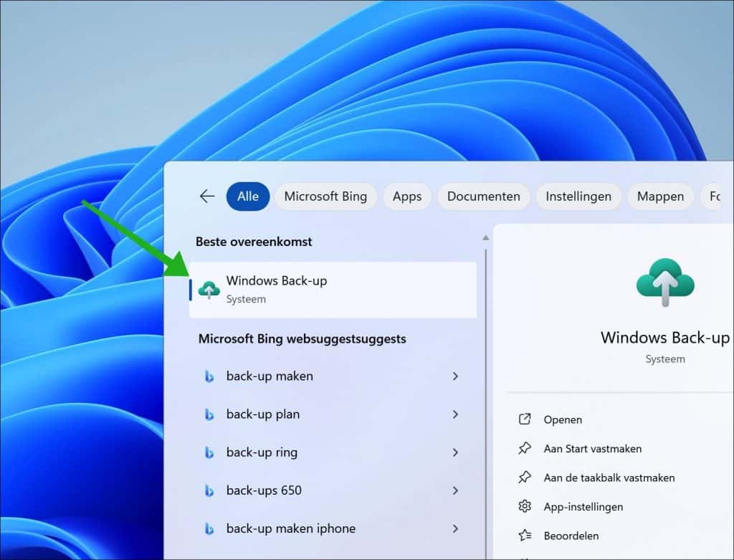Click the Bing icon beside back-up ring
734x560 pixels.
[x=209, y=452]
